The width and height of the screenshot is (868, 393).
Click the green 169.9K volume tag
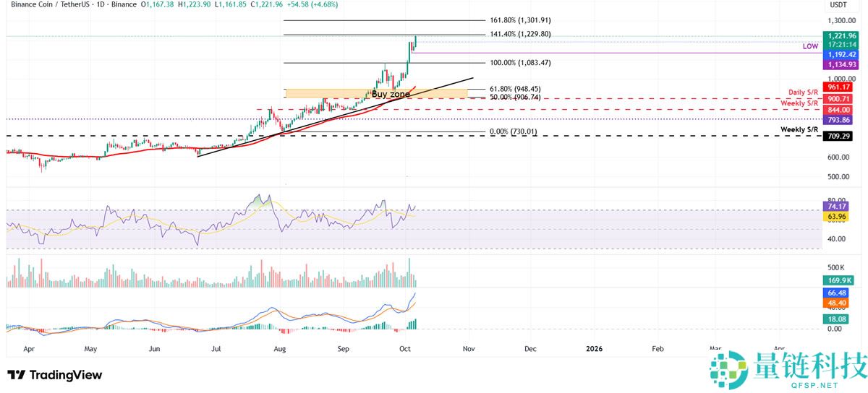[840, 280]
